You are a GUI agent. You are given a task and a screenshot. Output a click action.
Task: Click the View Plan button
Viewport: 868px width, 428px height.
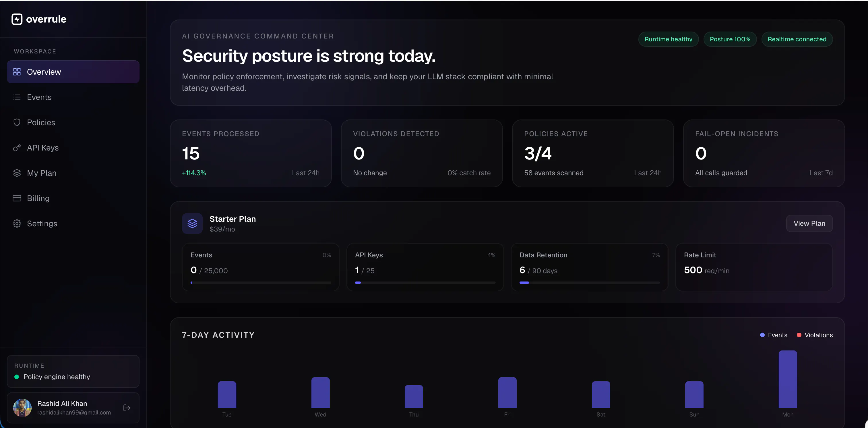coord(809,223)
